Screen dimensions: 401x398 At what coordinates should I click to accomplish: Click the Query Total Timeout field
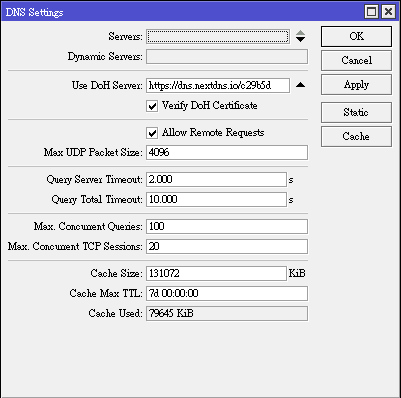pyautogui.click(x=216, y=199)
